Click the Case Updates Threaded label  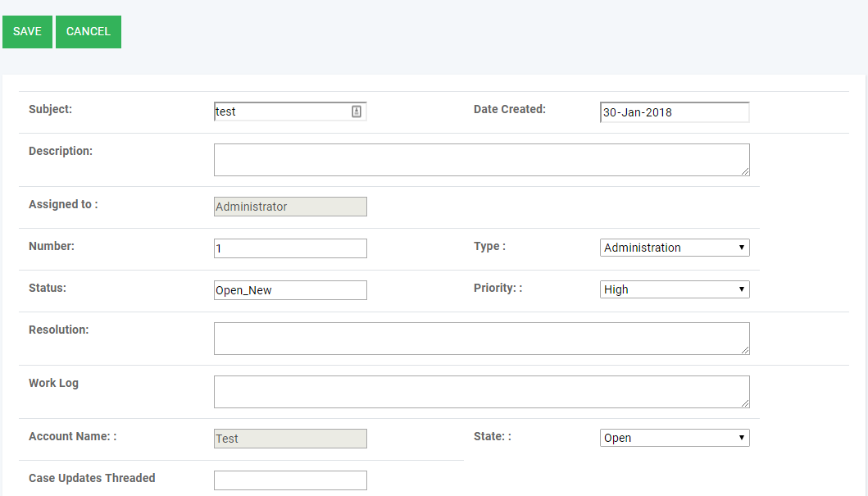92,478
